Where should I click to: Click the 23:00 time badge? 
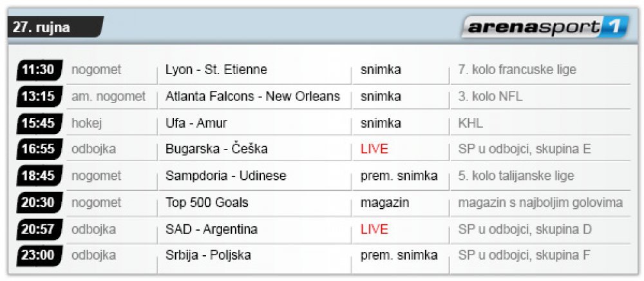pos(40,255)
